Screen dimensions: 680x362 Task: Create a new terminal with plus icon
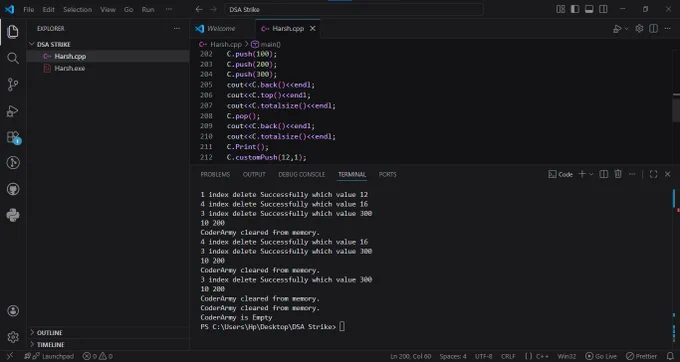point(582,174)
